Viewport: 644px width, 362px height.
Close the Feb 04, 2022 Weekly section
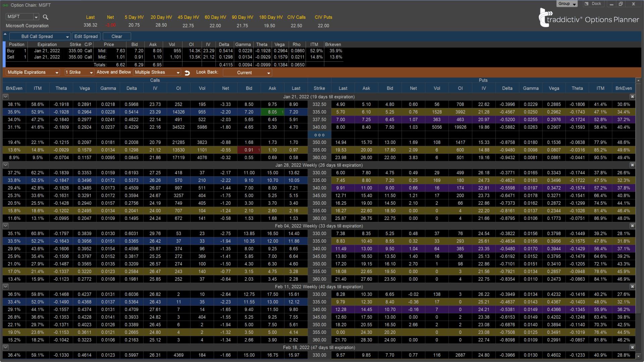click(632, 226)
